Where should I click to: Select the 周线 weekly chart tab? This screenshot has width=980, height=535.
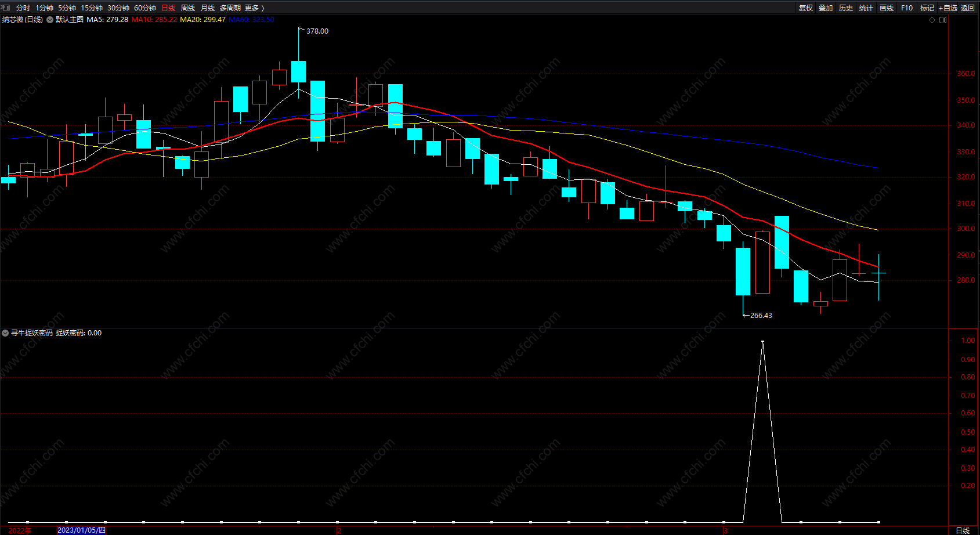click(x=188, y=8)
